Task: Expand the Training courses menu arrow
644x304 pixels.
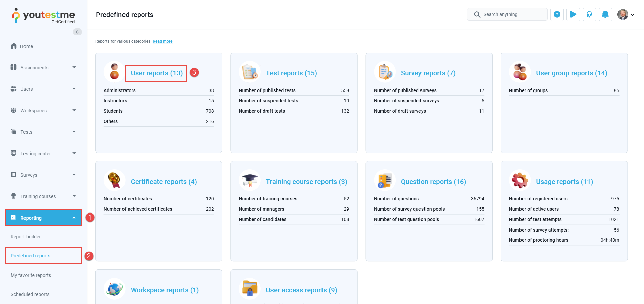Action: pyautogui.click(x=74, y=196)
